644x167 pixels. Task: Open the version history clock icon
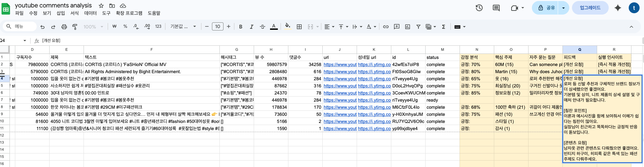point(479,8)
